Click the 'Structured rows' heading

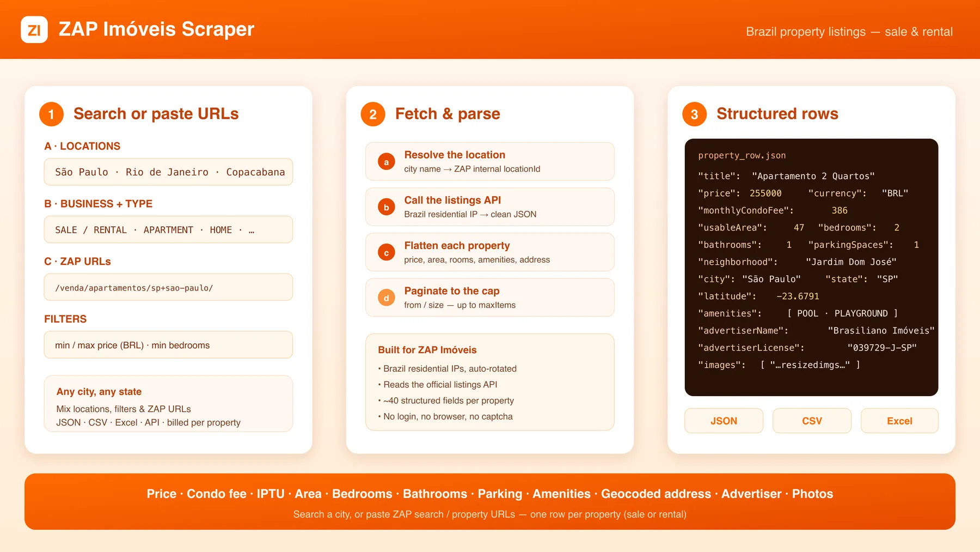777,114
